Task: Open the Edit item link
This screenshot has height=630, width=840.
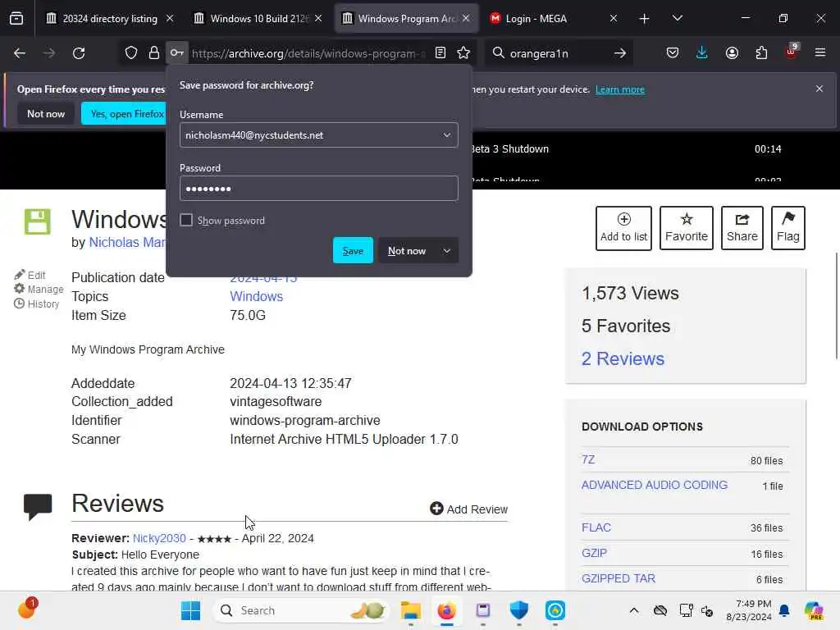Action: click(30, 275)
